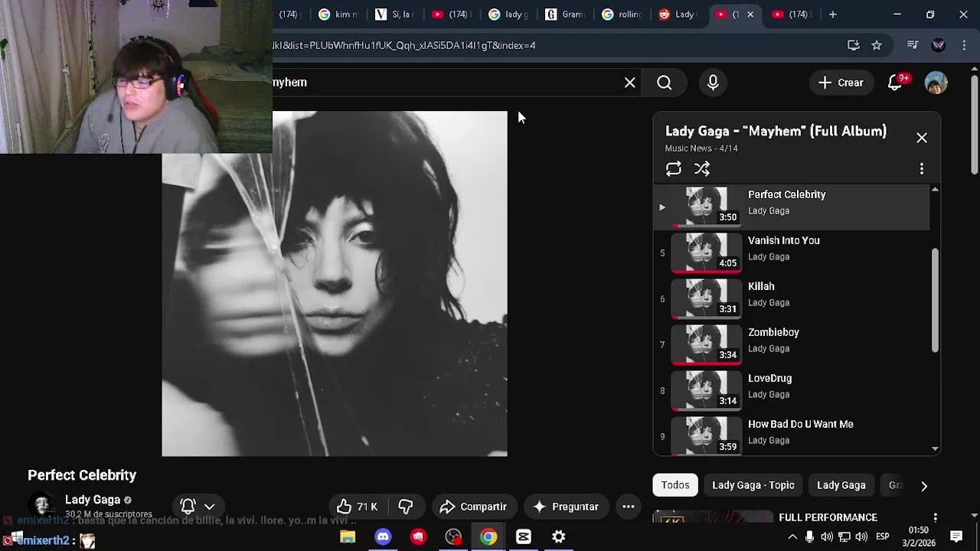The height and width of the screenshot is (551, 980).
Task: Select How Bad Do U Want Me
Action: [792, 435]
